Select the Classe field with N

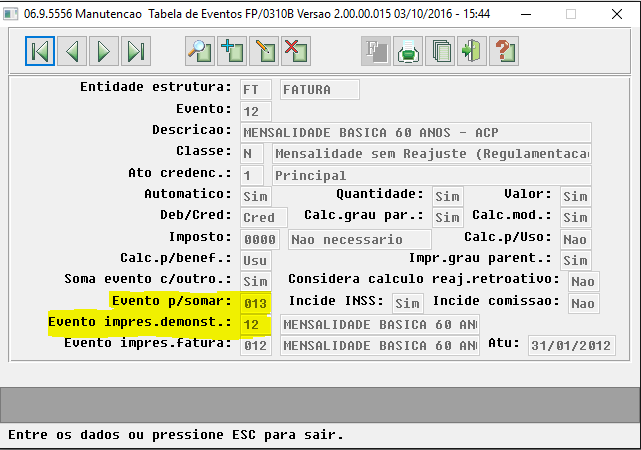(251, 154)
